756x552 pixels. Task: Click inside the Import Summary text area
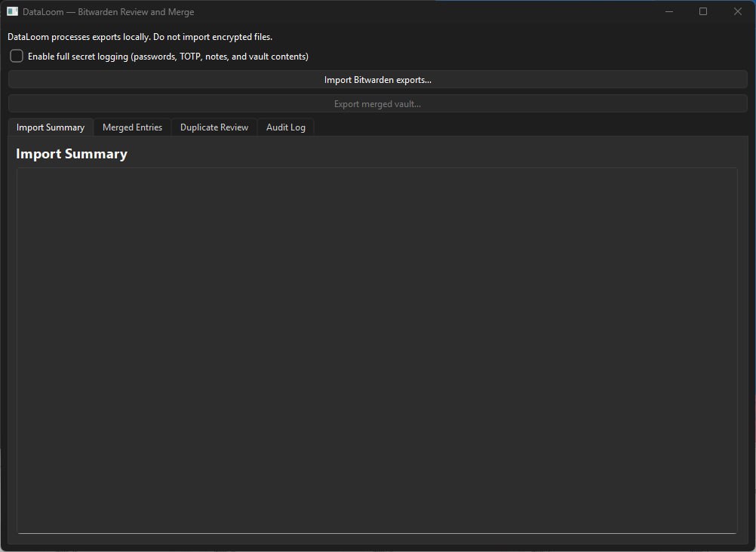(377, 351)
